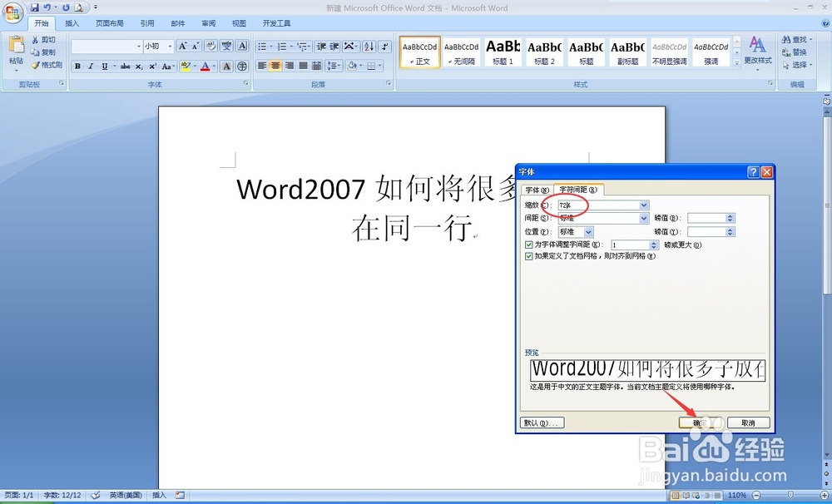This screenshot has height=504, width=832.
Task: Click 取消 (Cancel) in Font dialog
Action: click(x=748, y=422)
